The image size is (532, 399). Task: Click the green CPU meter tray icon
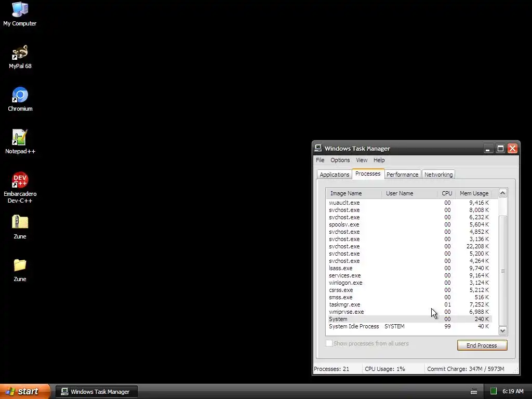pyautogui.click(x=494, y=391)
